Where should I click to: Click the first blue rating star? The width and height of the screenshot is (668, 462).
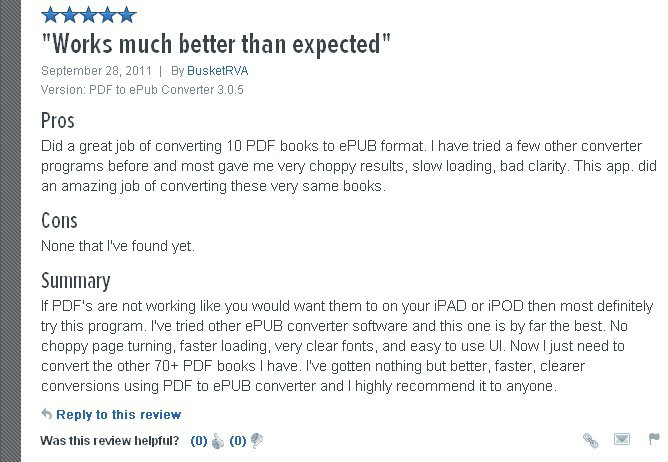pos(50,14)
